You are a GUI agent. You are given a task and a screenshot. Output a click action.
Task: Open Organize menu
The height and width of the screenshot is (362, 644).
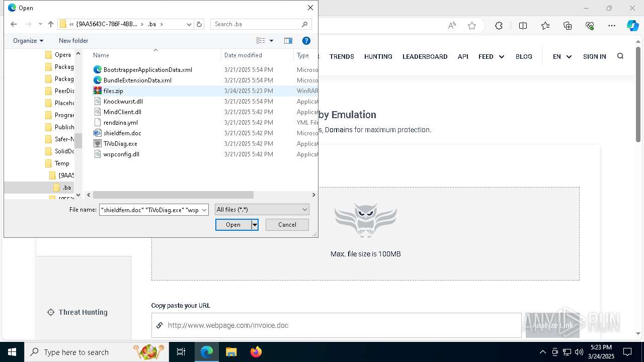(x=28, y=41)
